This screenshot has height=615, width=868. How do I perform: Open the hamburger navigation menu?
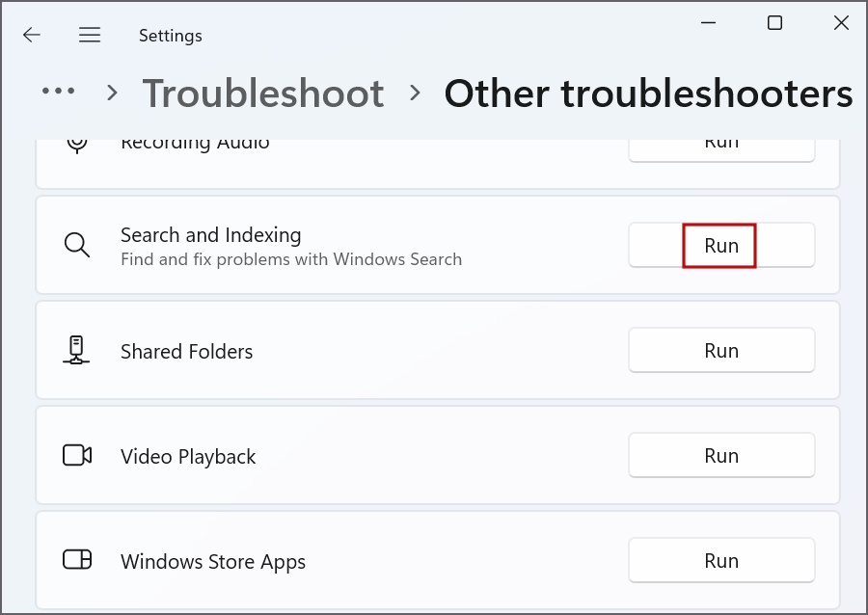[90, 35]
